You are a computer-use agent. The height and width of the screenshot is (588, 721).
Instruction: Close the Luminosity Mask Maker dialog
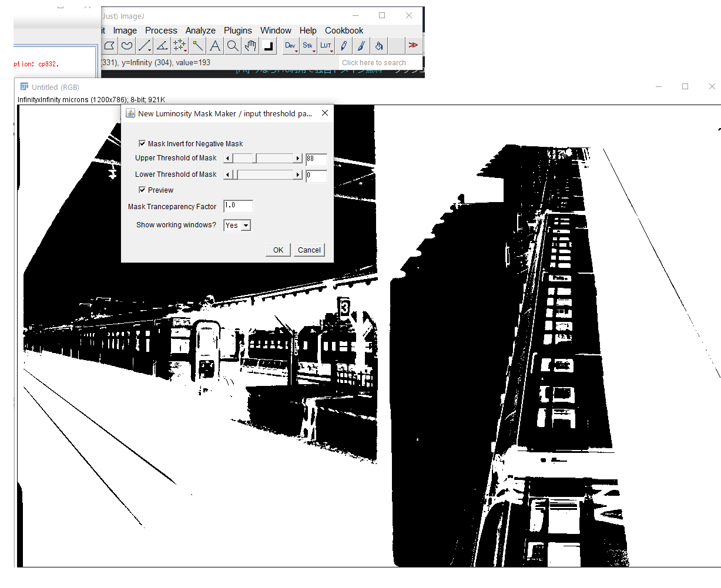[325, 113]
